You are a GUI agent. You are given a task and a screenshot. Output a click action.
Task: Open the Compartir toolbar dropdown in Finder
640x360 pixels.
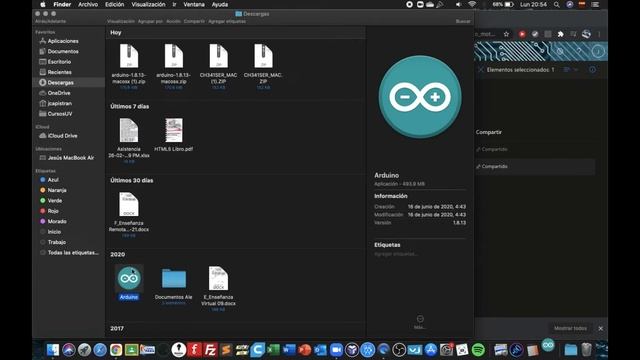pos(194,21)
